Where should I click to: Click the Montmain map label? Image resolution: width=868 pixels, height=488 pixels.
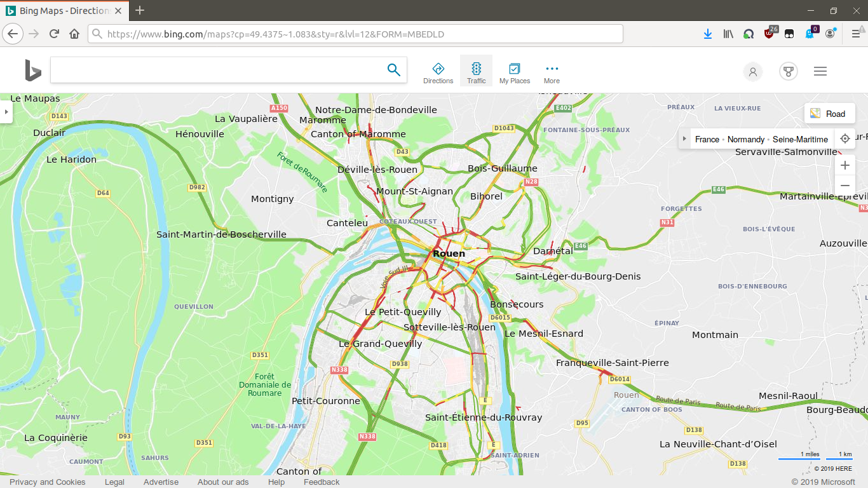pos(715,334)
